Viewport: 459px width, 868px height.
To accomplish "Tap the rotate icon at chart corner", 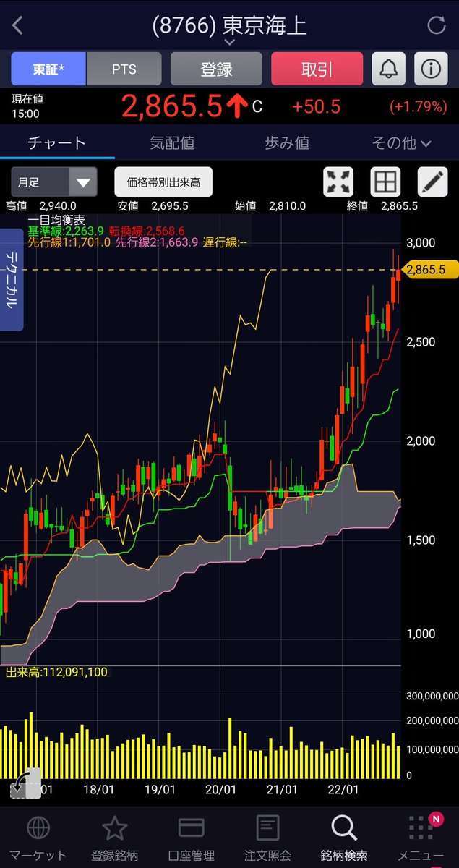I will coord(25,785).
